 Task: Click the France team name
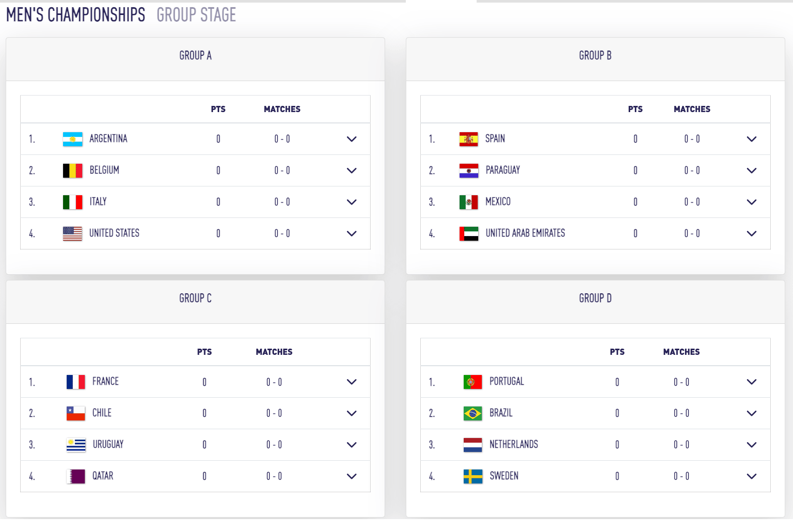pos(105,381)
